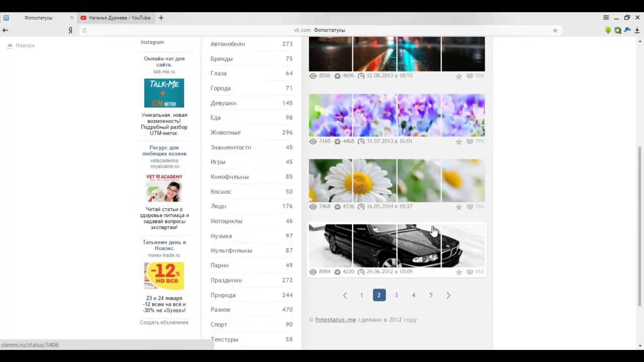
Task: Open the black car photo status thumbnail
Action: click(x=397, y=246)
